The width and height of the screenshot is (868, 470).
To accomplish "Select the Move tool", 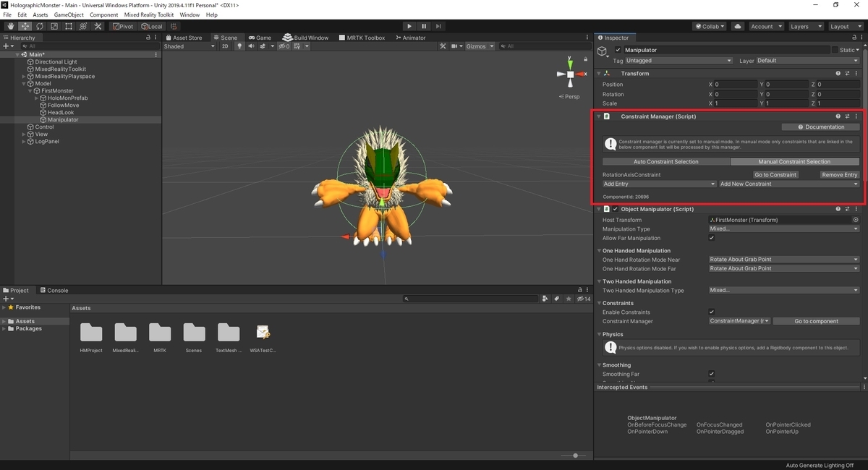I will click(x=25, y=26).
